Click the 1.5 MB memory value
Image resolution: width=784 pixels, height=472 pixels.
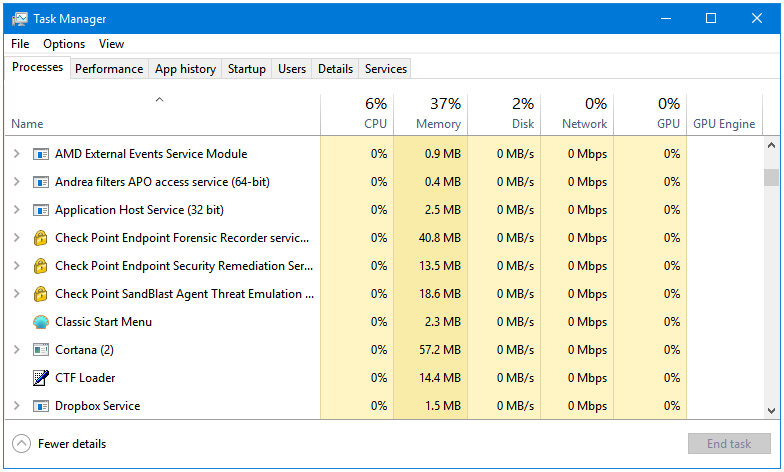(x=442, y=406)
